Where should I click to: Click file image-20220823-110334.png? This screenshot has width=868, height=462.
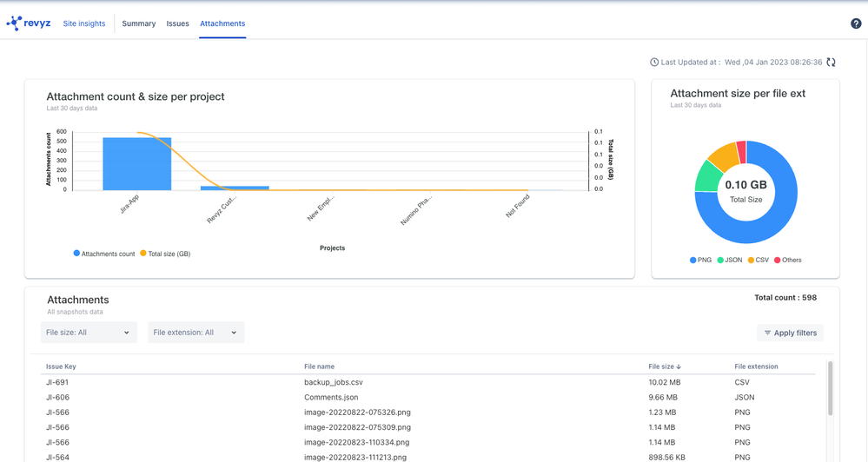click(x=357, y=442)
